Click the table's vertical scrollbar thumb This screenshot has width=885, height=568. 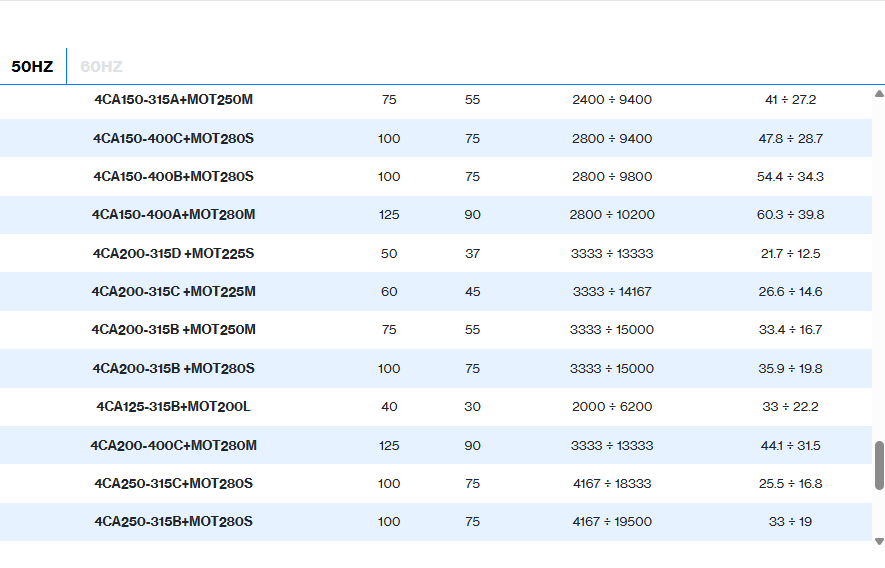(879, 466)
